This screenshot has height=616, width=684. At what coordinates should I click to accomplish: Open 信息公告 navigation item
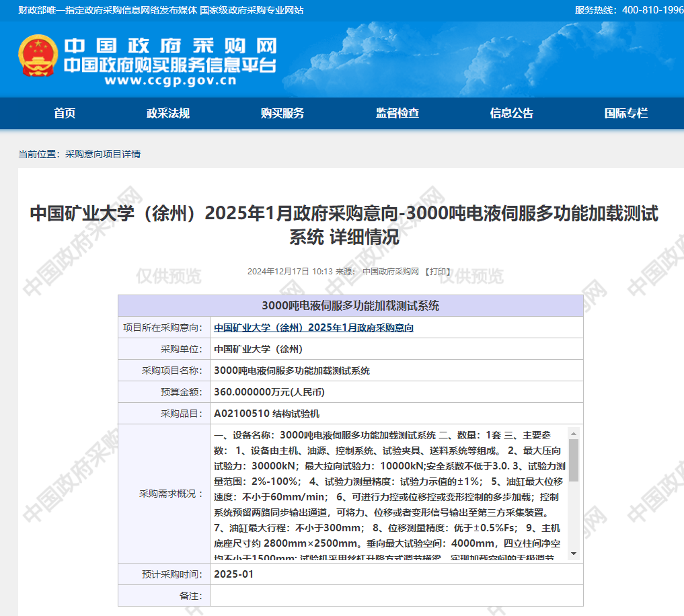coord(512,114)
